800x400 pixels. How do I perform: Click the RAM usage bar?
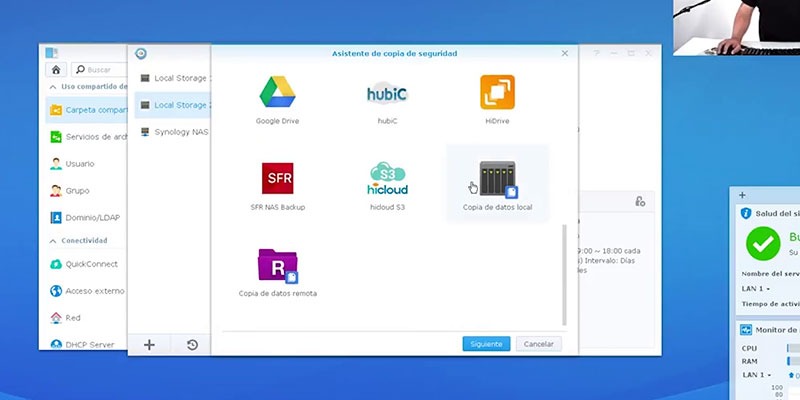(793, 361)
